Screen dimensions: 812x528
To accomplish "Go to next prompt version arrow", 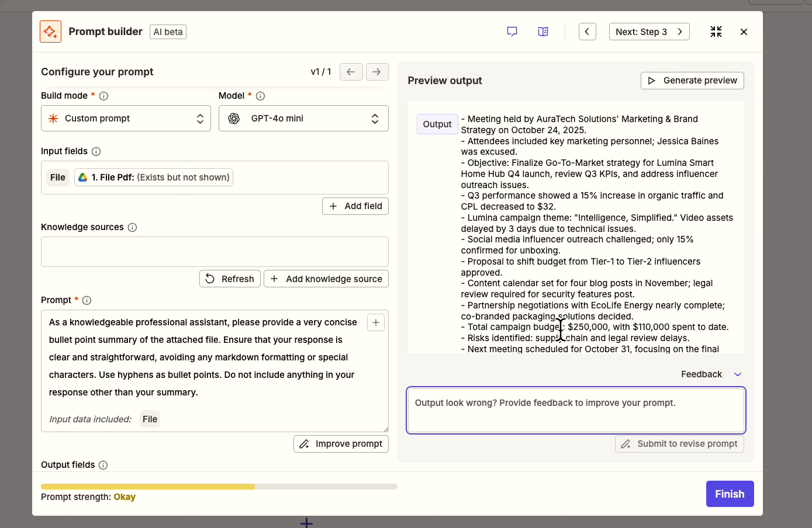I will coord(377,72).
